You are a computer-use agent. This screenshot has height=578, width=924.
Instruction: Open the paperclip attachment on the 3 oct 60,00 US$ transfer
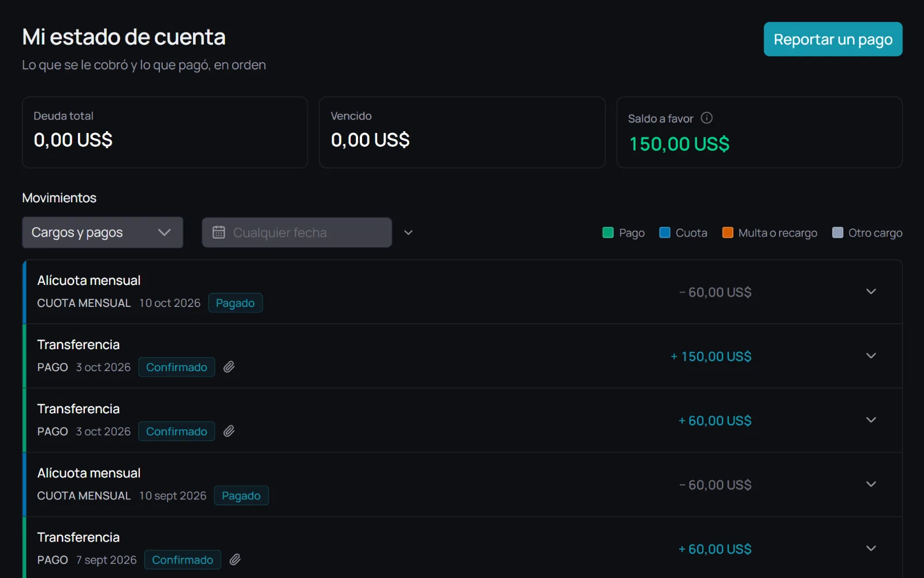pyautogui.click(x=229, y=431)
